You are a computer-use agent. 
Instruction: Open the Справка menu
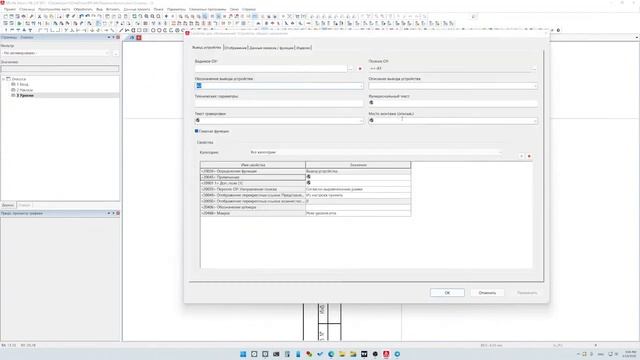tap(249, 9)
